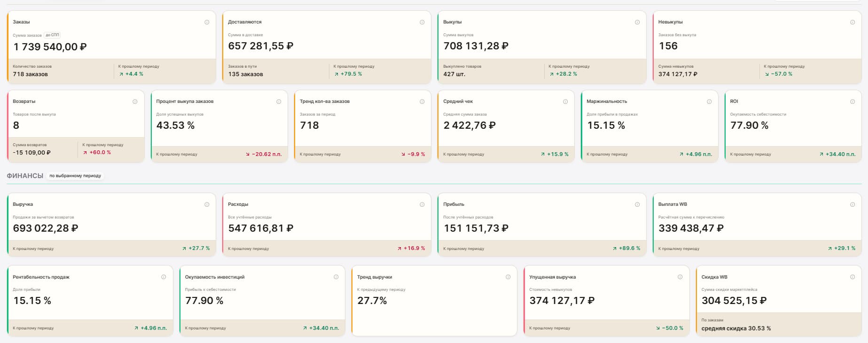Click the ФИНАНСЫ section heading
868x343 pixels.
[x=25, y=176]
